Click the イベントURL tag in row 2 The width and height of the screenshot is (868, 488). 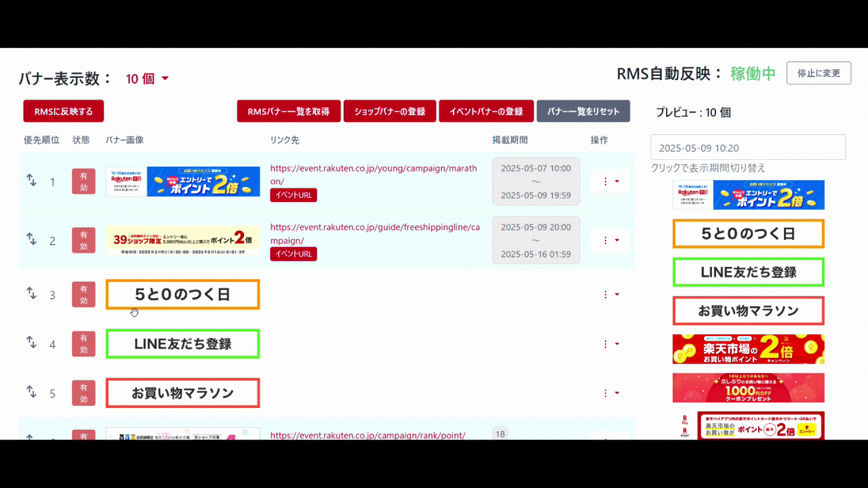[294, 254]
